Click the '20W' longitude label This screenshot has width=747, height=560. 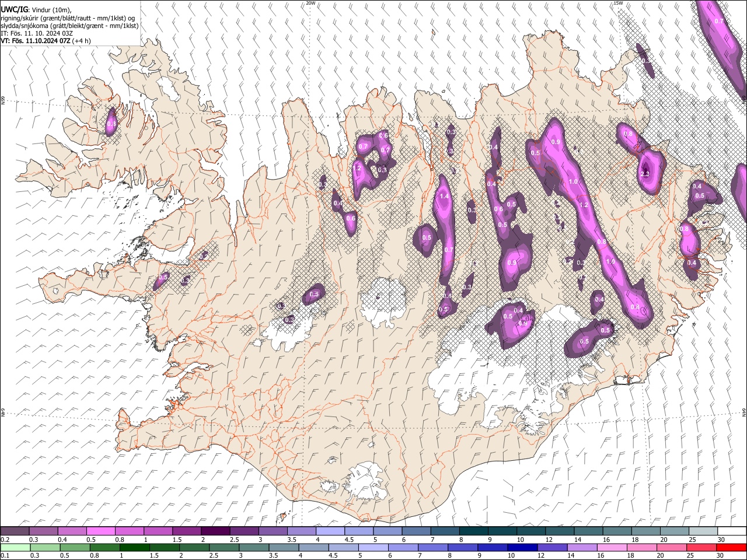point(310,3)
